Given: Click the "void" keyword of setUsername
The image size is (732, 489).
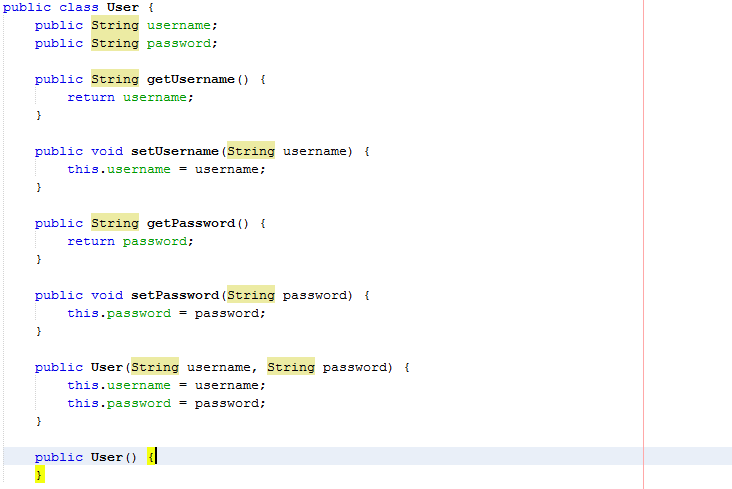Looking at the screenshot, I should [x=107, y=151].
